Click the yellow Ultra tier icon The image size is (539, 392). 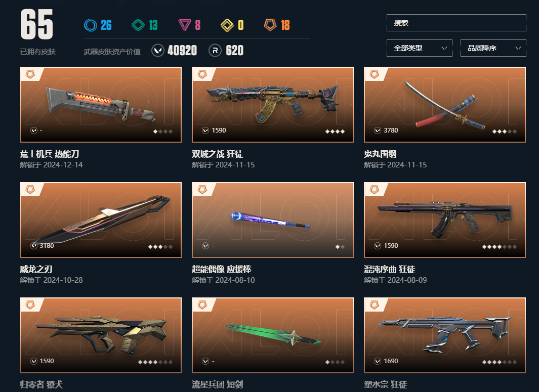click(x=227, y=25)
